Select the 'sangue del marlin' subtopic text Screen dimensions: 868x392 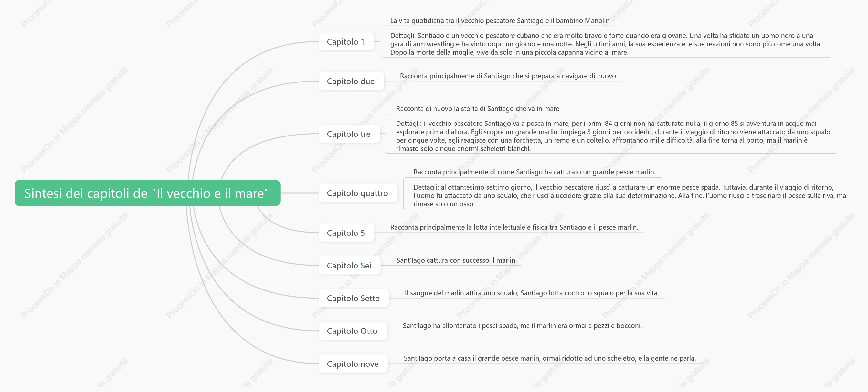click(x=531, y=293)
